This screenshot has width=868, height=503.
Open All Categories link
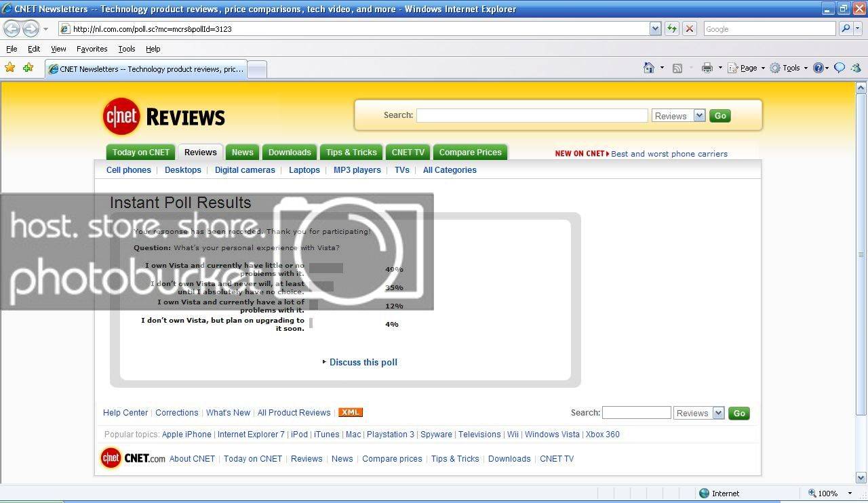pos(450,170)
